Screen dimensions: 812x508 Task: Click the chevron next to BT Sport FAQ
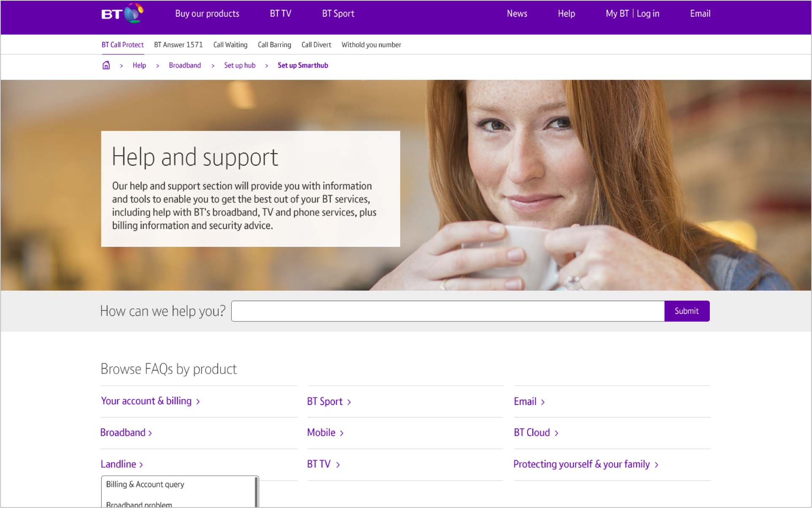tap(349, 402)
